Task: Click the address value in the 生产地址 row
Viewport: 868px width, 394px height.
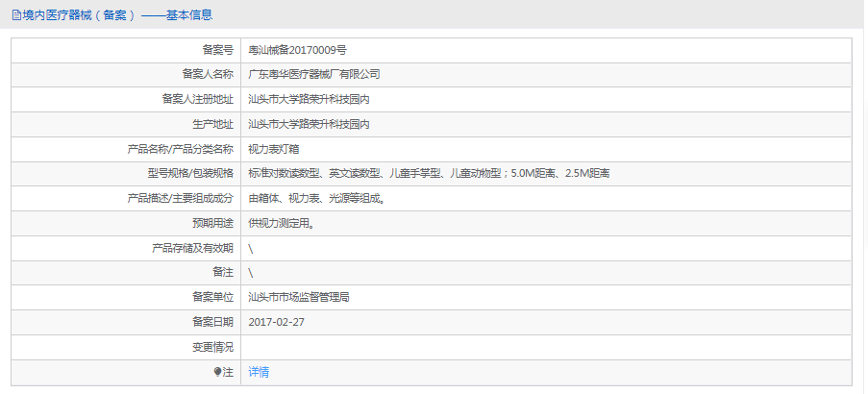Action: [x=309, y=124]
